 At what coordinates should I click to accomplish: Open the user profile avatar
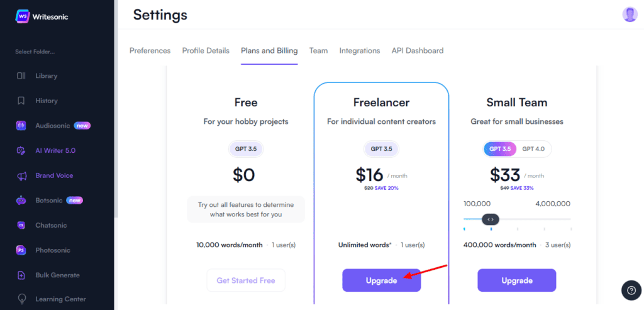tap(630, 14)
